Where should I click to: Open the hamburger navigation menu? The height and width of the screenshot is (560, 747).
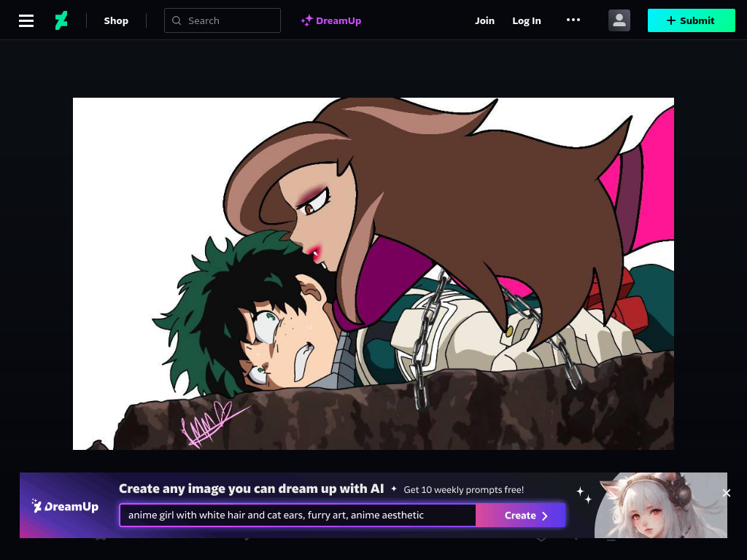[26, 20]
